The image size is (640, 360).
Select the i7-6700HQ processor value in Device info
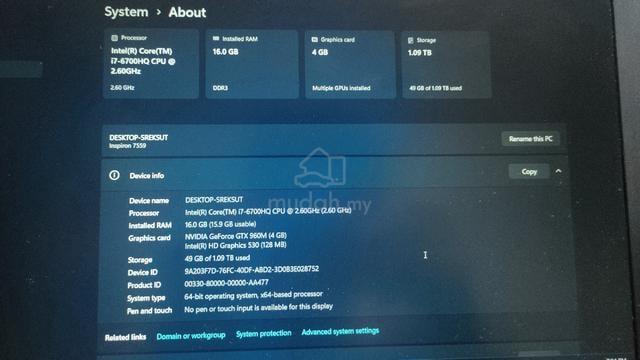(x=268, y=211)
